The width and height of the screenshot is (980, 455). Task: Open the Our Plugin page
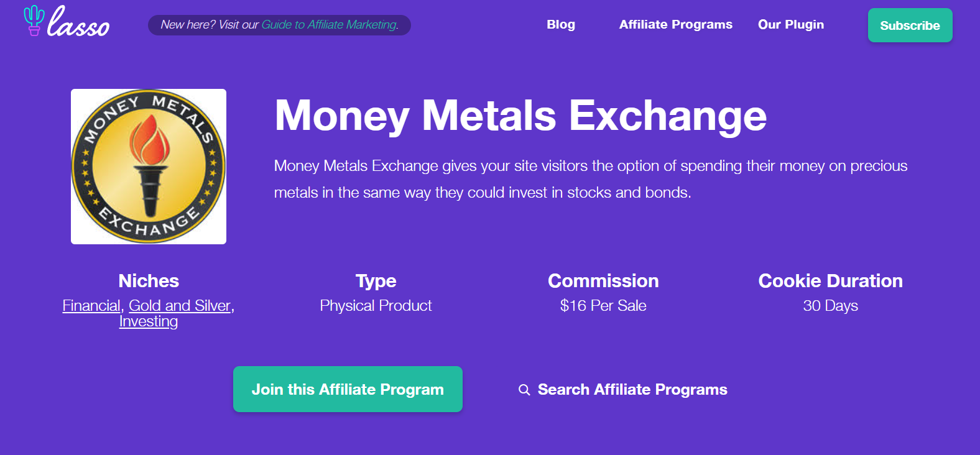pyautogui.click(x=791, y=25)
